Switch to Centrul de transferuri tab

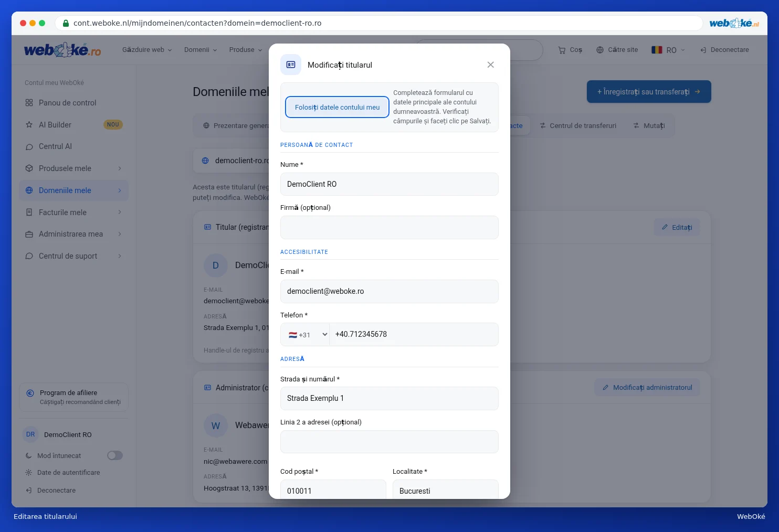pos(577,126)
